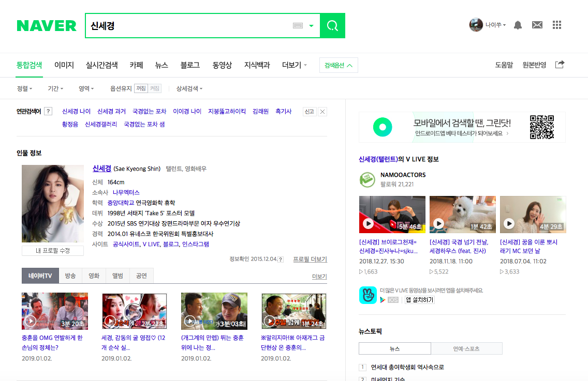Switch to the 실시간검색 tab
The width and height of the screenshot is (588, 381).
tap(101, 65)
